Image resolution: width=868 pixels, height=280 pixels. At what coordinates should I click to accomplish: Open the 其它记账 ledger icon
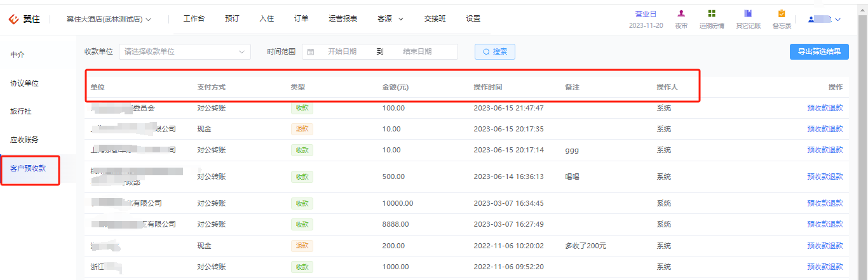748,14
